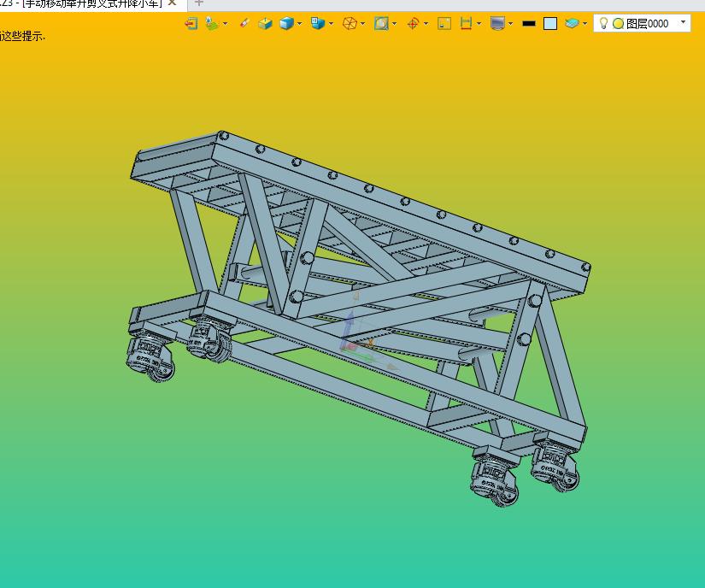Viewport: 705px width, 588px height.
Task: Open dropdown arrow beside view orientation cube
Action: (x=331, y=24)
